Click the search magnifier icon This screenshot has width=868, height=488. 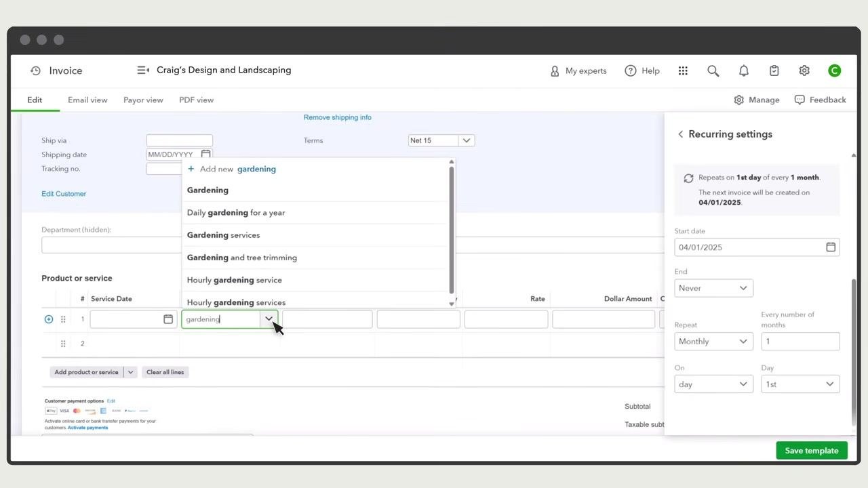tap(713, 70)
